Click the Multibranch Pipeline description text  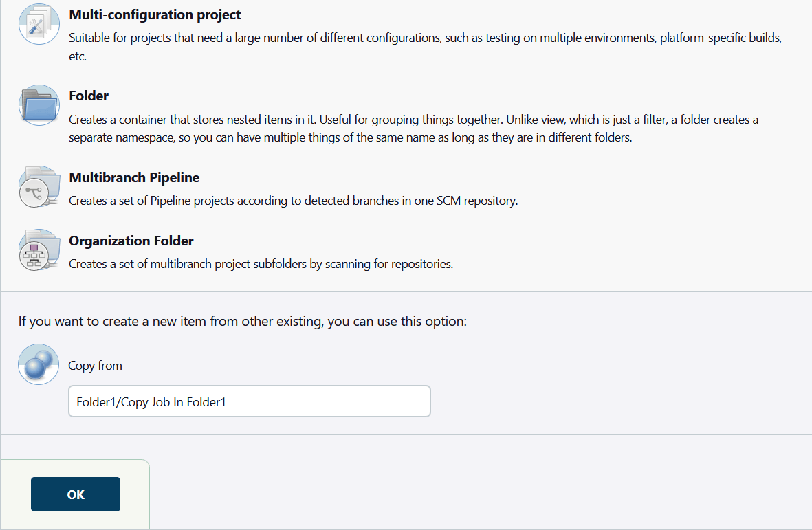tap(293, 201)
